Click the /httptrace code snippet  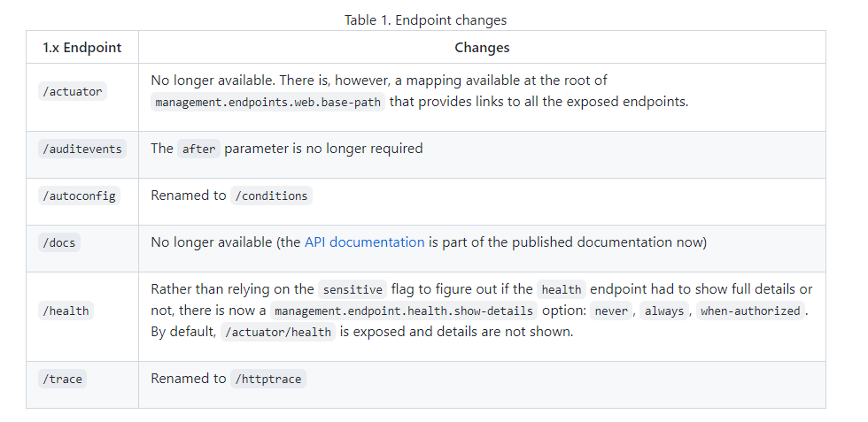pyautogui.click(x=267, y=379)
